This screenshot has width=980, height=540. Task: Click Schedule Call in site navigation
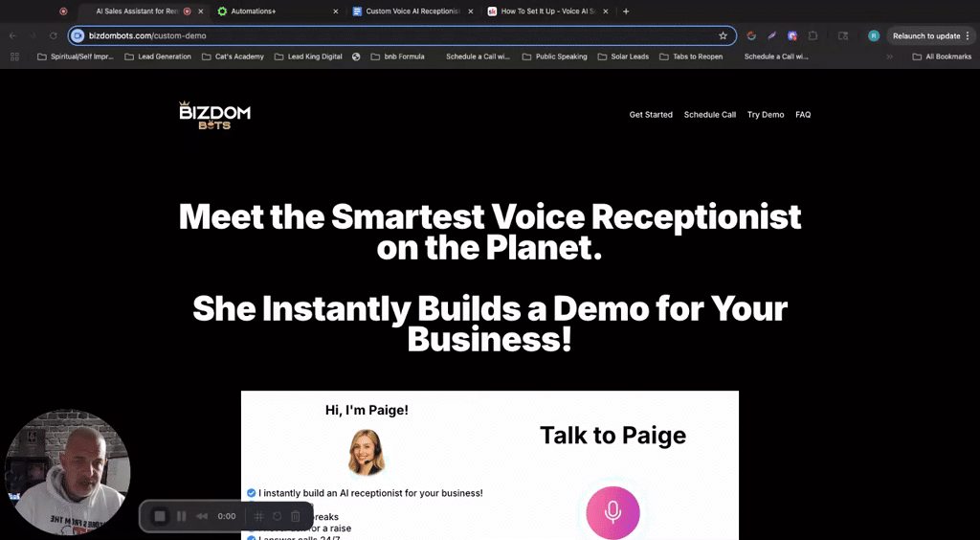710,115
